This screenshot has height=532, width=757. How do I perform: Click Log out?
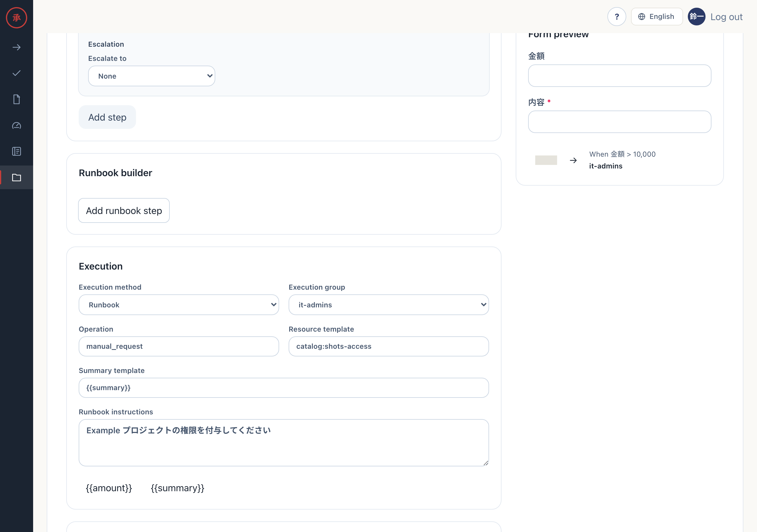point(726,17)
